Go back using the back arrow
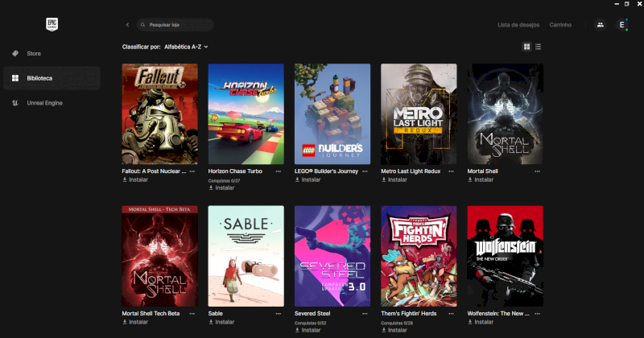 [127, 25]
